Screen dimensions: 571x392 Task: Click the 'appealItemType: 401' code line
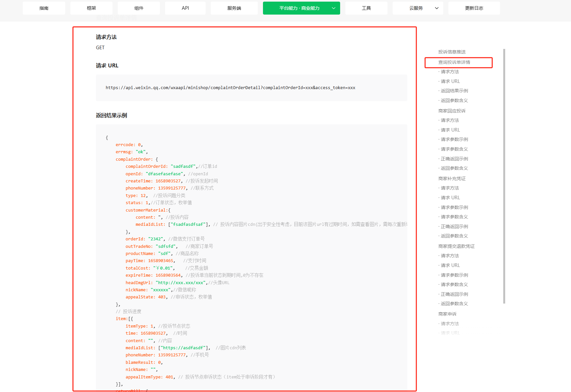pyautogui.click(x=200, y=377)
